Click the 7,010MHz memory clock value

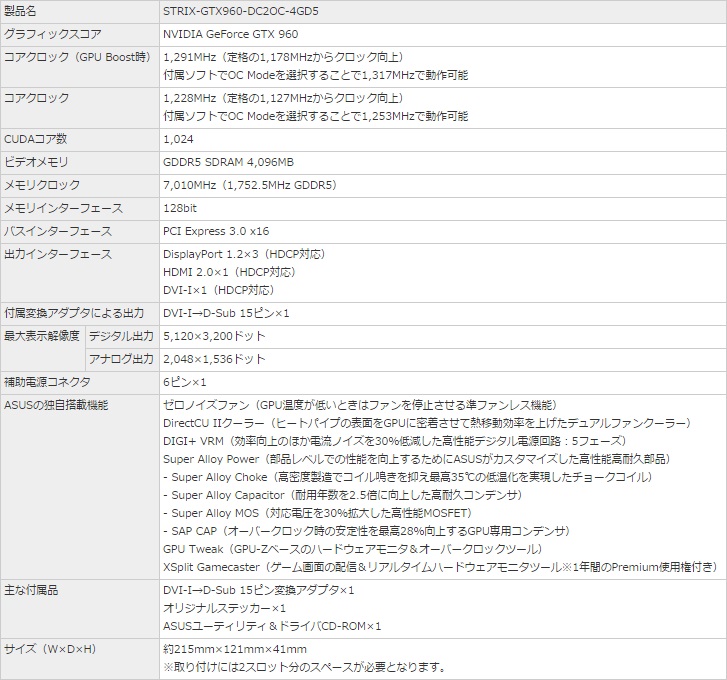250,185
